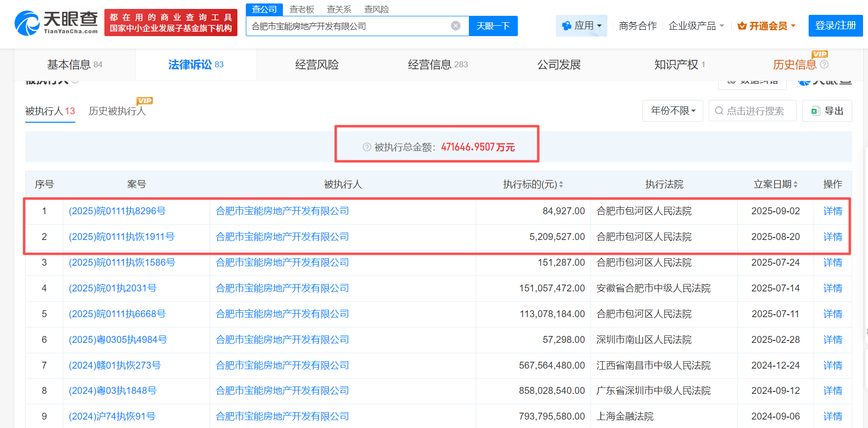The image size is (868, 428).
Task: Switch to 历史被执行人 sub-tab
Action: click(x=117, y=111)
